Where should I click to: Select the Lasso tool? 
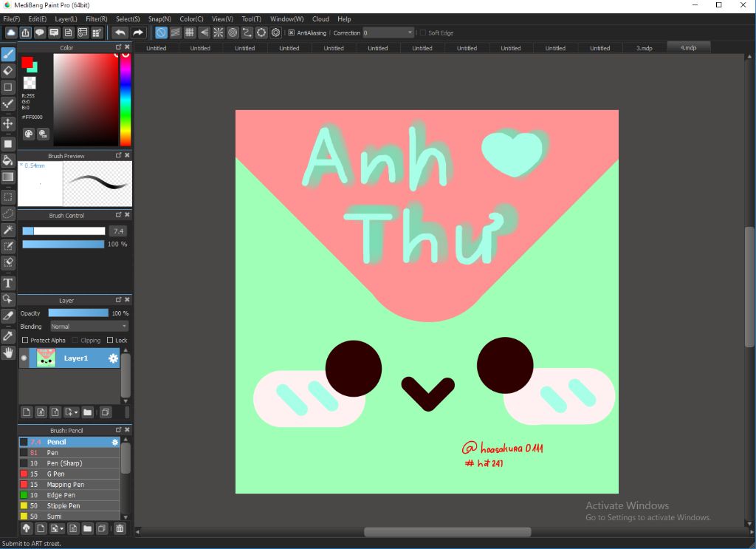8,214
